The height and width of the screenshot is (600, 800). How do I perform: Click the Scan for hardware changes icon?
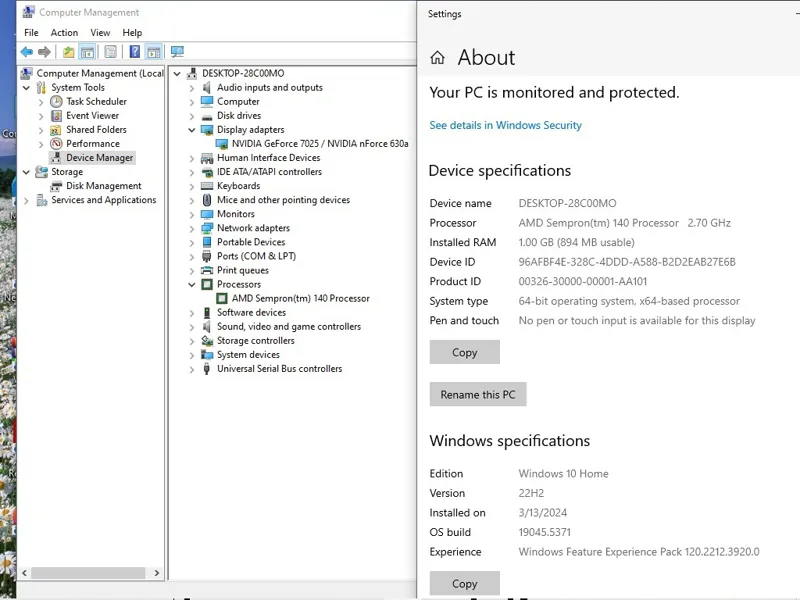coord(177,52)
